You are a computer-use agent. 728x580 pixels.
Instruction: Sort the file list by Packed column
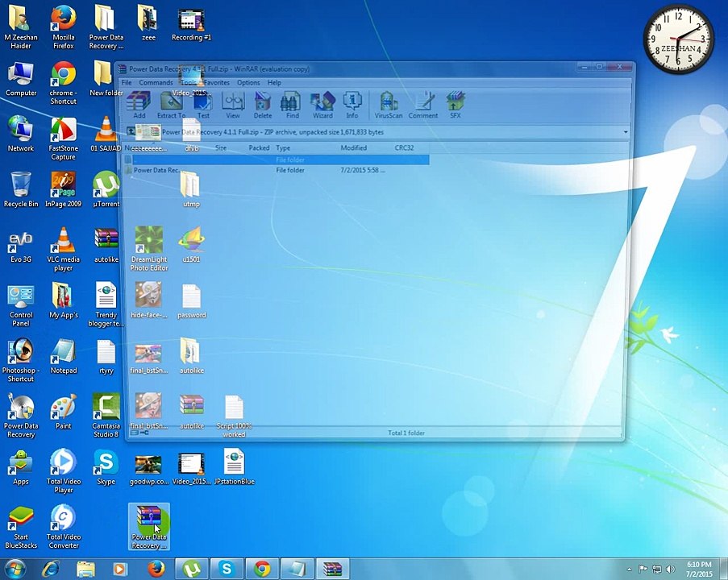(259, 148)
